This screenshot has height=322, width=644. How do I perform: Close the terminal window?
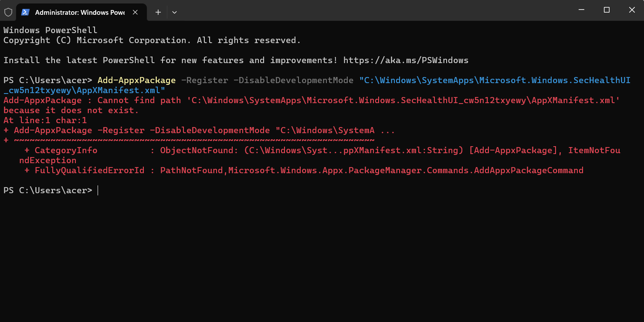[632, 10]
